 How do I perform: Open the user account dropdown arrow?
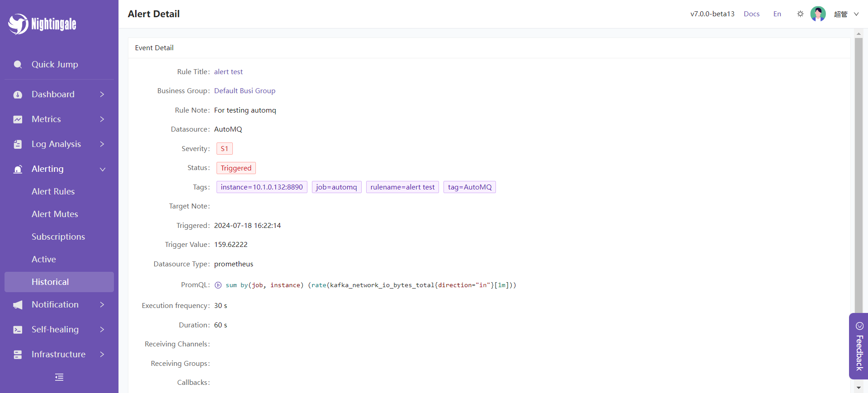click(856, 14)
